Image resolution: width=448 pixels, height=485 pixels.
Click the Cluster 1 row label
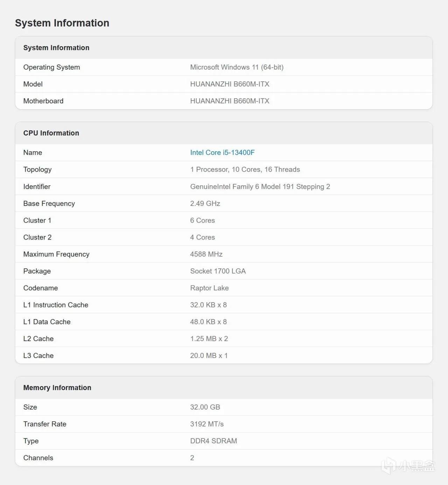click(37, 220)
